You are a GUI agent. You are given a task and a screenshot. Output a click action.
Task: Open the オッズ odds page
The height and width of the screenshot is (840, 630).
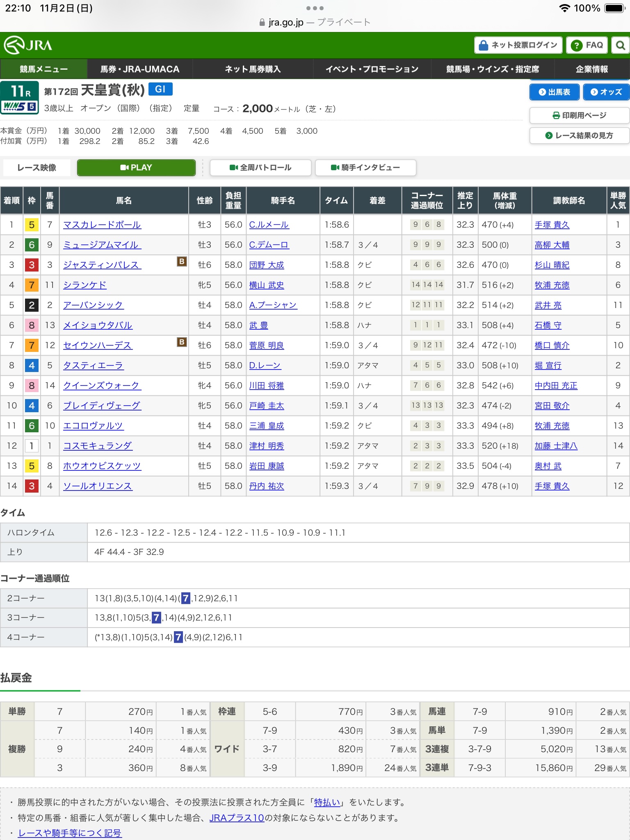[606, 92]
